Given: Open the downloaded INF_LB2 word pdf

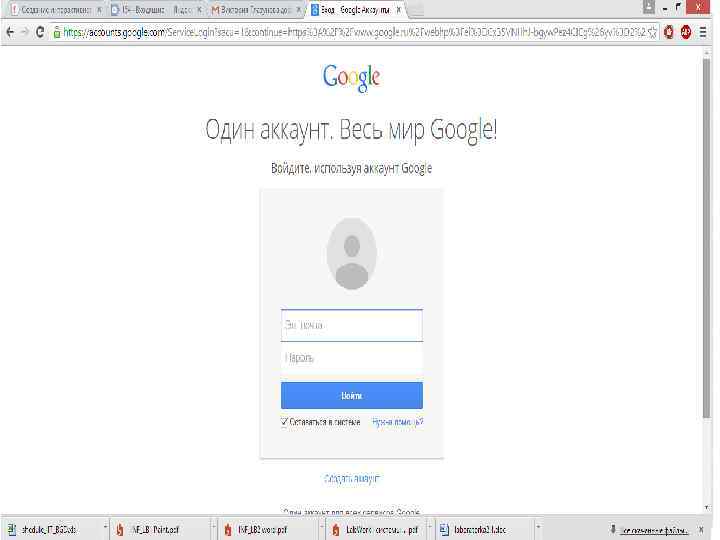Looking at the screenshot, I should pyautogui.click(x=262, y=529).
